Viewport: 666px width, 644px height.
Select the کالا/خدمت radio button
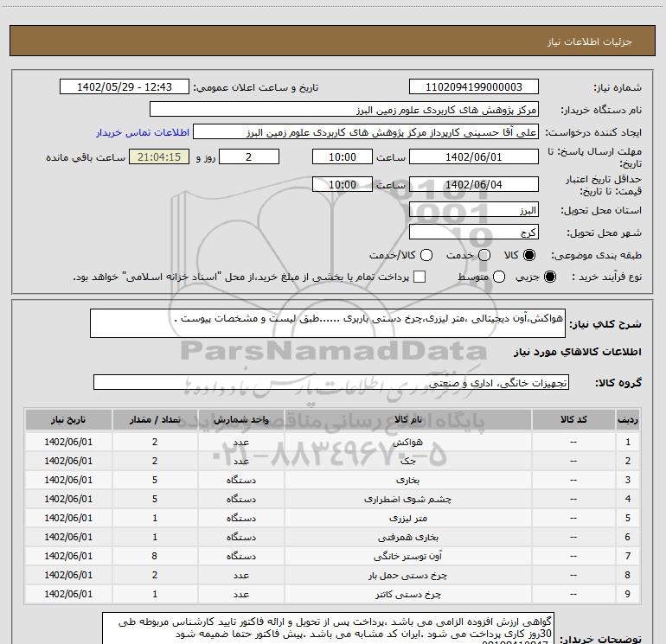[426, 255]
